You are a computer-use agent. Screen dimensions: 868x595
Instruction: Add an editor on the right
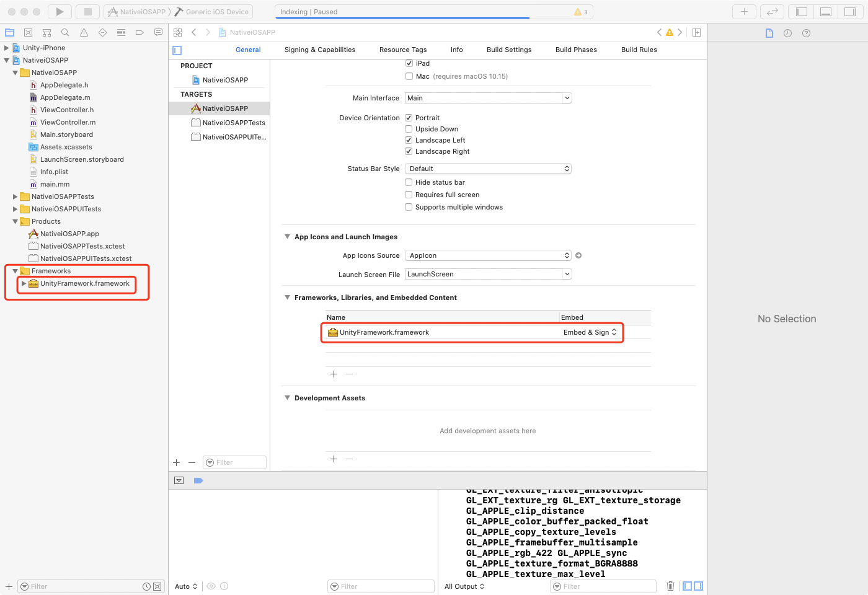point(697,32)
